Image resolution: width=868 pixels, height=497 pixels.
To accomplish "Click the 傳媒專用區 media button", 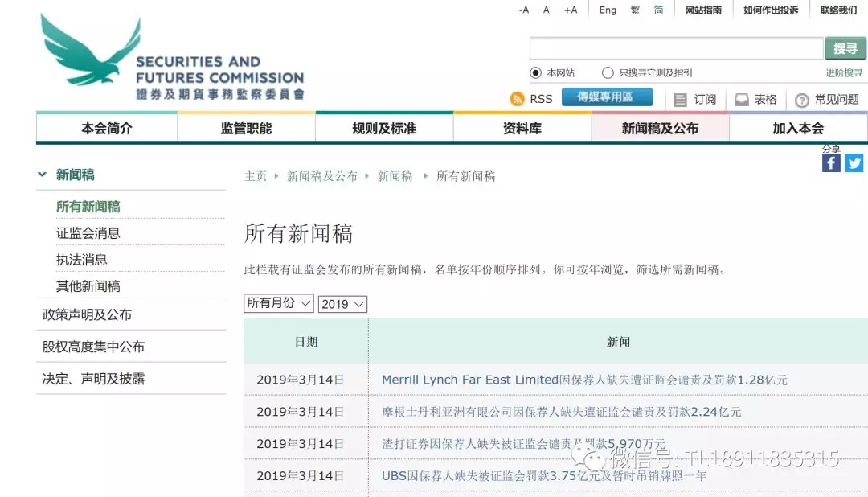I will tap(607, 97).
